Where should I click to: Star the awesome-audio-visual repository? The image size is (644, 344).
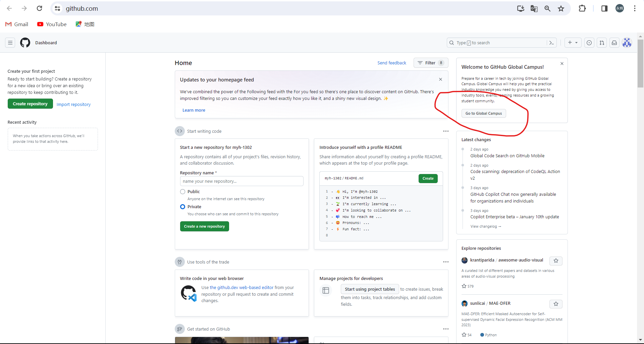(x=556, y=261)
